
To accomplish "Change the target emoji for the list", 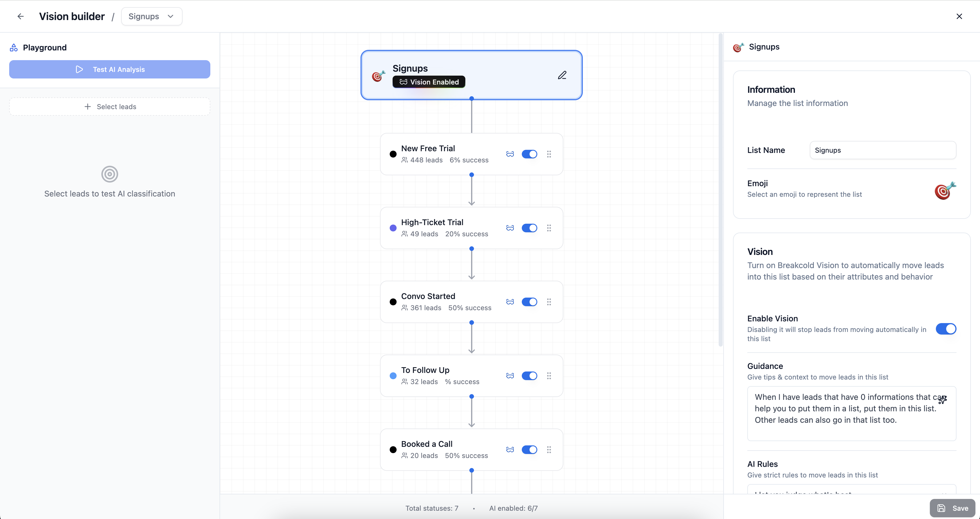I will 945,190.
